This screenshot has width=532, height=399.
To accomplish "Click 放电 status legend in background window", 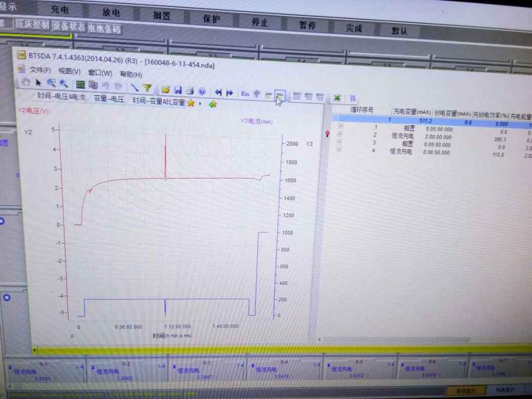I will click(111, 12).
